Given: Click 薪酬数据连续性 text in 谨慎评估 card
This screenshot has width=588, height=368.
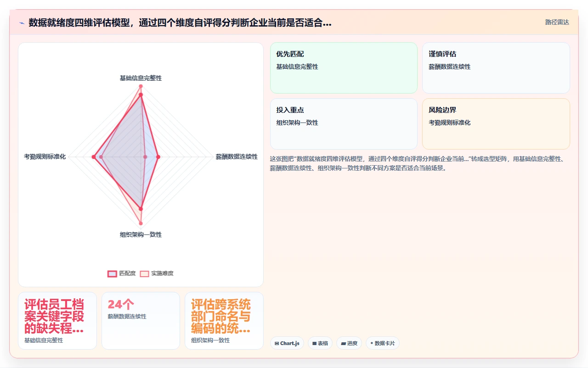Looking at the screenshot, I should pyautogui.click(x=450, y=67).
